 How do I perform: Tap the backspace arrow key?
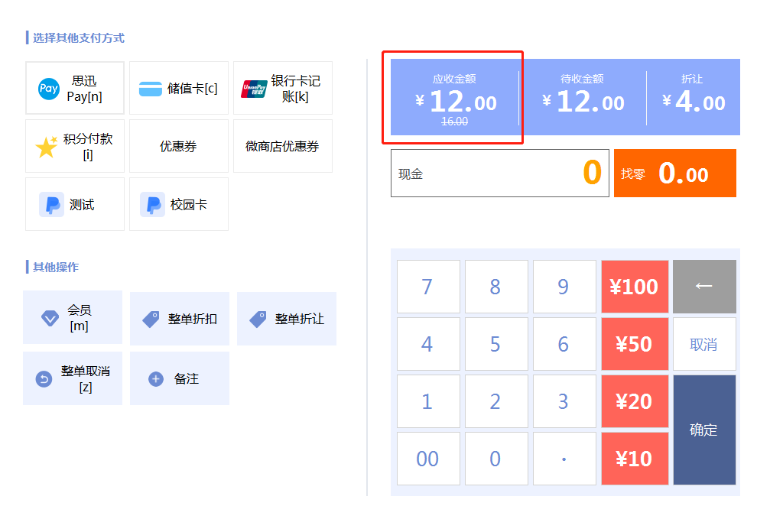(x=704, y=286)
